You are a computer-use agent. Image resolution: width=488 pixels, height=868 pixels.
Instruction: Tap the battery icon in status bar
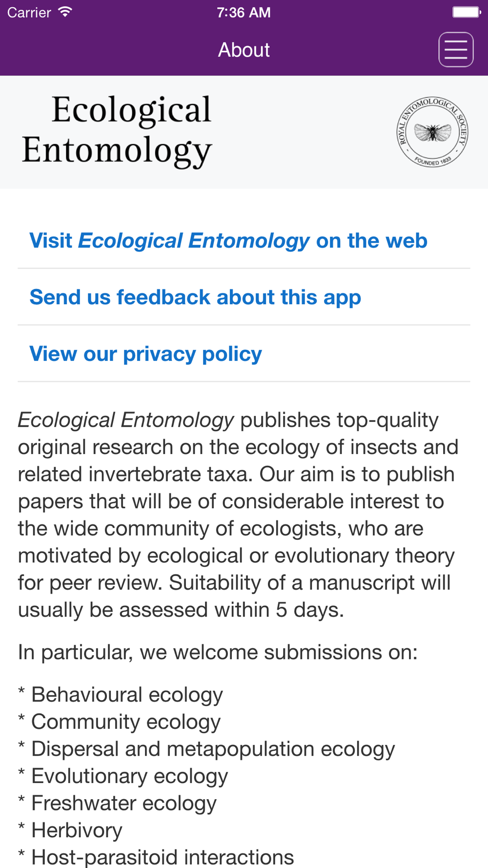click(467, 12)
